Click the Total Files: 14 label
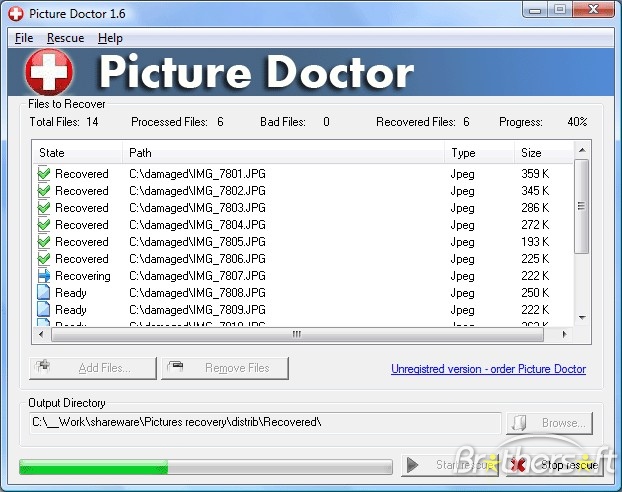This screenshot has width=622, height=492. 64,122
